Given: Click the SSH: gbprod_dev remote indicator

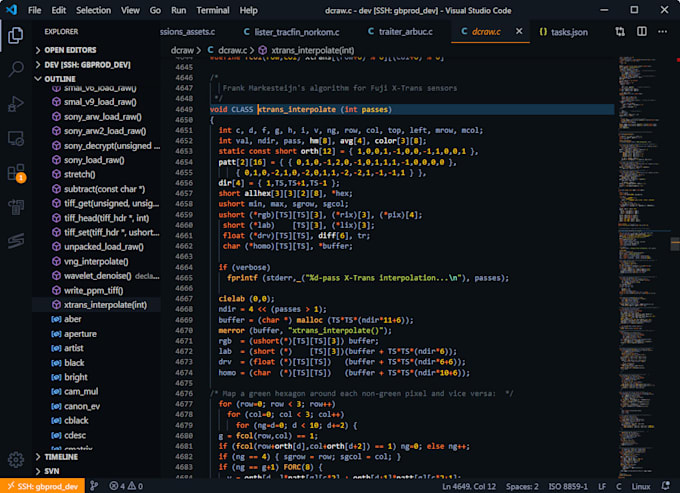Looking at the screenshot, I should [x=42, y=486].
